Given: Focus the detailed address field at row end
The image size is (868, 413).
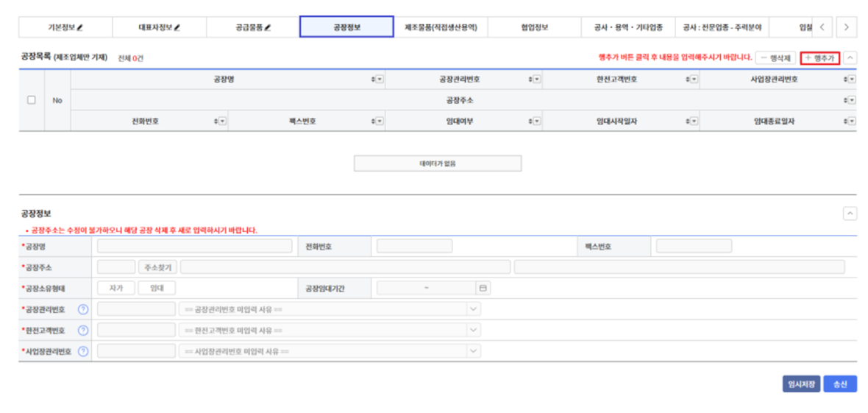Looking at the screenshot, I should [x=679, y=267].
